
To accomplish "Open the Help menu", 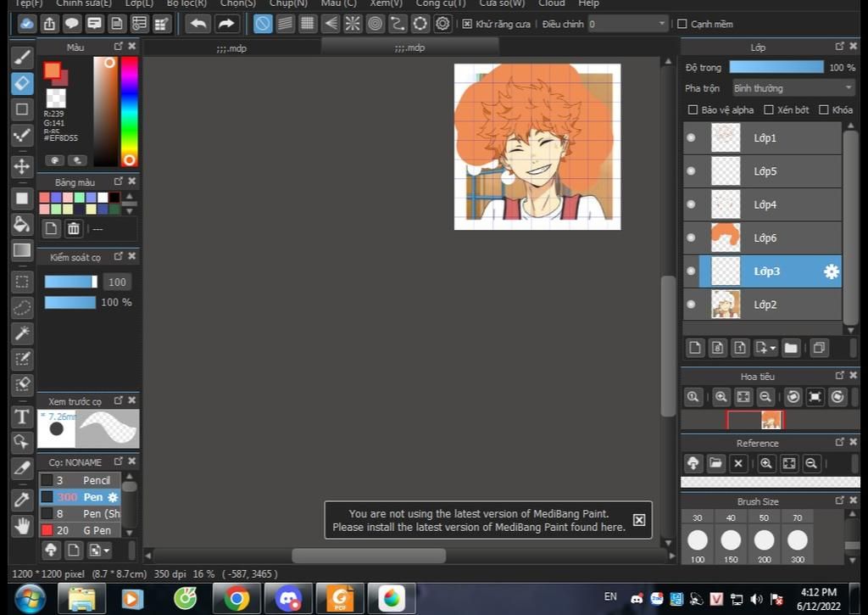I will (588, 3).
